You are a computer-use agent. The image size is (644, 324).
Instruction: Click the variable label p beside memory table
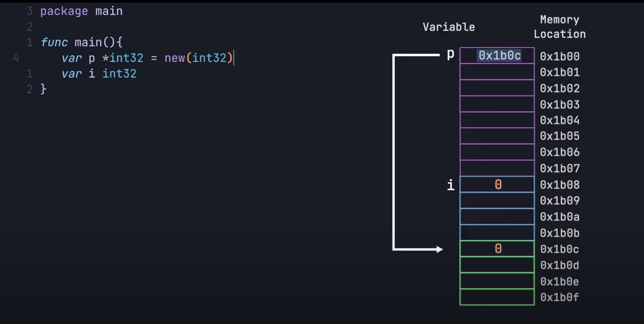pyautogui.click(x=450, y=55)
